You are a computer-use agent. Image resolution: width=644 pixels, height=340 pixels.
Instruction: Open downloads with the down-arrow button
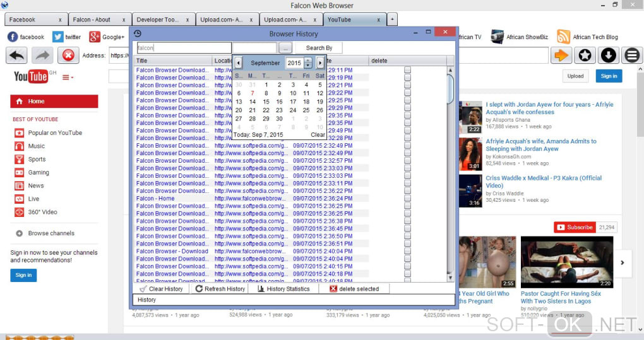click(608, 56)
